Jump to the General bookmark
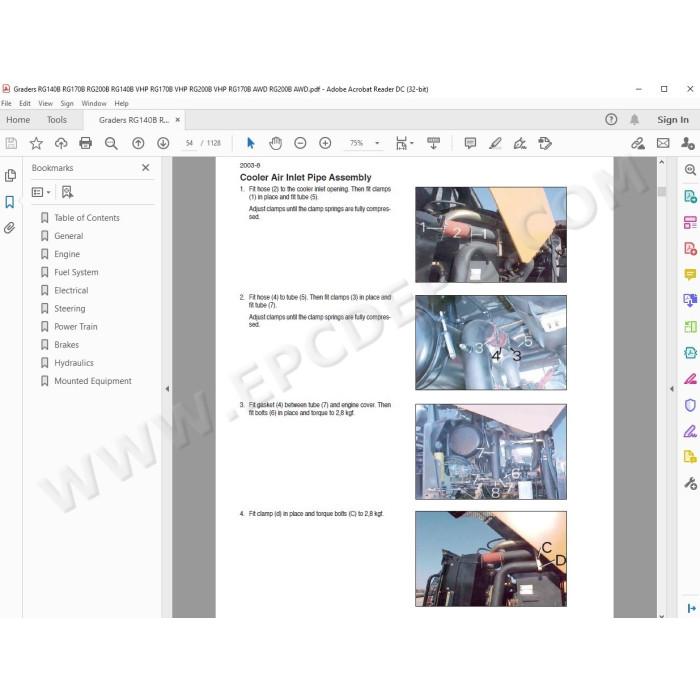Viewport: 700px width, 700px height. (69, 236)
